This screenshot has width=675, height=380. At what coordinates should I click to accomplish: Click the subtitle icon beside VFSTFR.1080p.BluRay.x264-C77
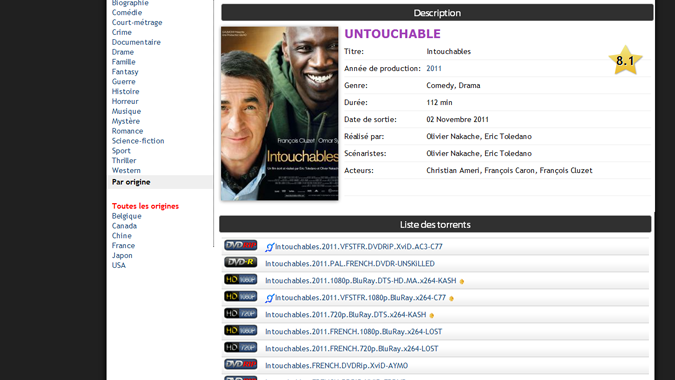click(269, 298)
